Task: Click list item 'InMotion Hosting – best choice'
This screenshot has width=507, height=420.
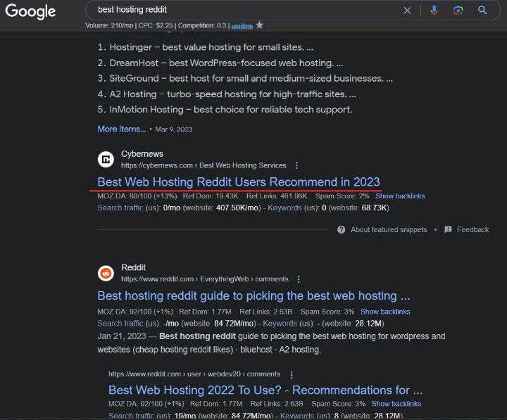Action: (225, 110)
